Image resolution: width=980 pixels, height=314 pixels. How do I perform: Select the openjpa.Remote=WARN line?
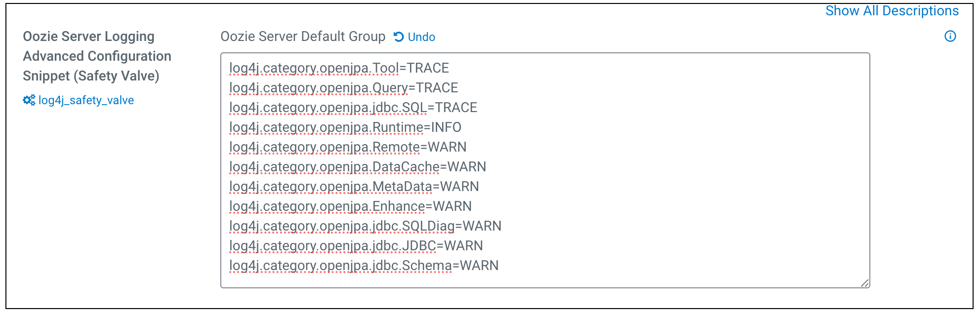[348, 147]
